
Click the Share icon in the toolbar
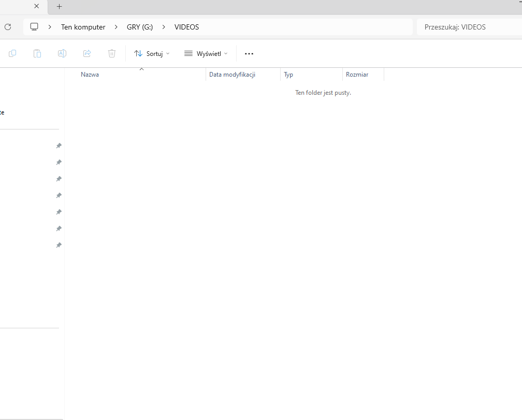(x=87, y=53)
